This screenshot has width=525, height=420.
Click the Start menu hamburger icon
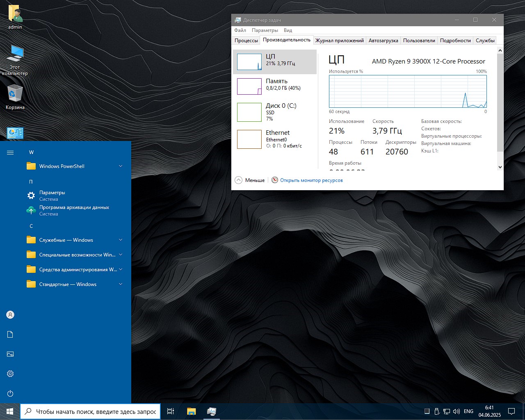[x=10, y=152]
